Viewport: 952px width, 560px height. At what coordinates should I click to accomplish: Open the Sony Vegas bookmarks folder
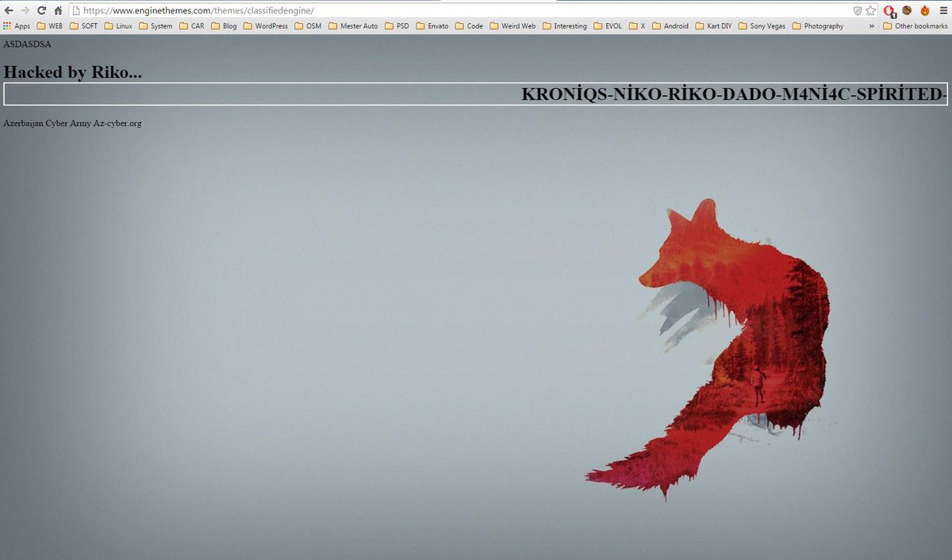click(x=762, y=26)
